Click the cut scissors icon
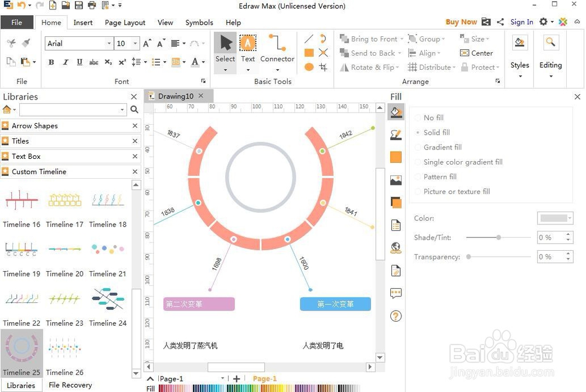The image size is (586, 392). tap(11, 43)
